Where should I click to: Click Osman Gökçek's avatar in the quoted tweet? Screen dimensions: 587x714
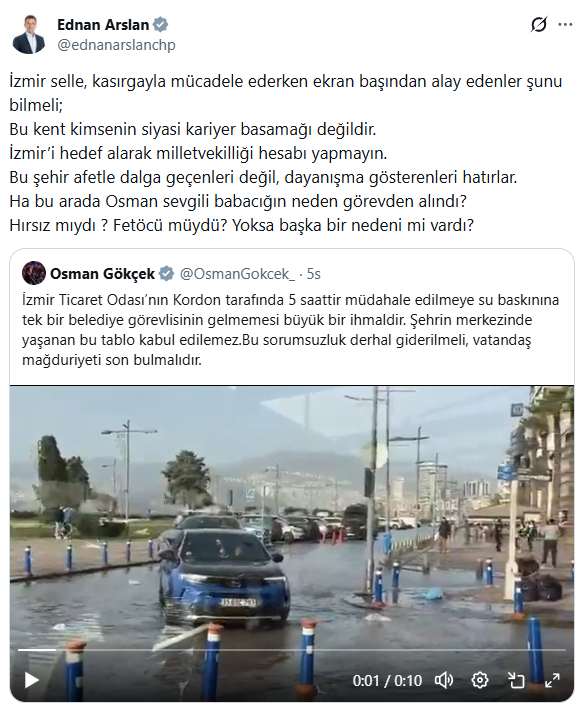point(34,273)
